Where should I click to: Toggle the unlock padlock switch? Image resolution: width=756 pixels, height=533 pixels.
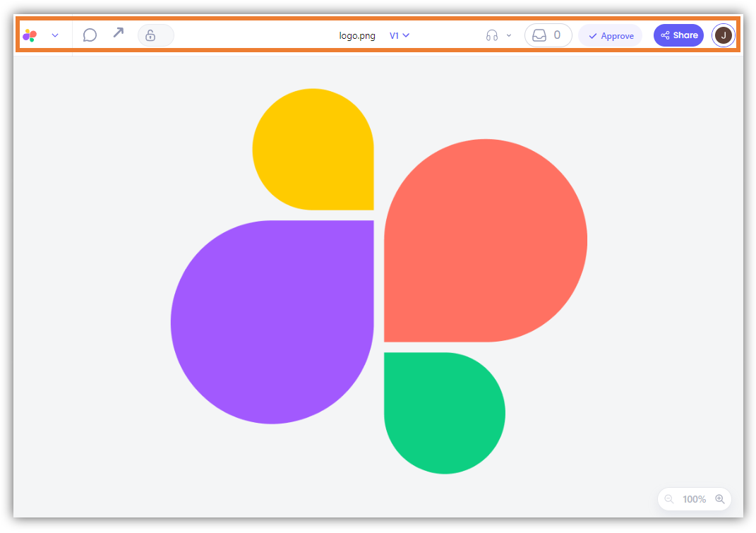pos(156,35)
